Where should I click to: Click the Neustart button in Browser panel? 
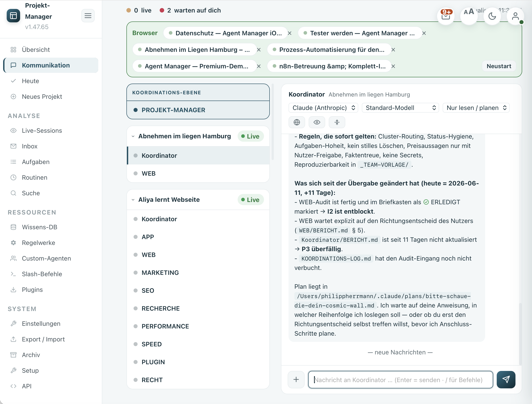pos(499,66)
